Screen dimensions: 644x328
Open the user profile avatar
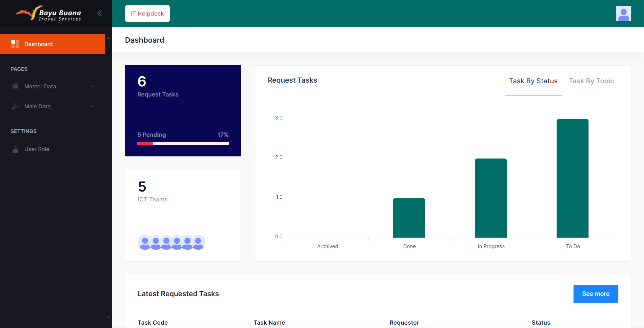(623, 14)
